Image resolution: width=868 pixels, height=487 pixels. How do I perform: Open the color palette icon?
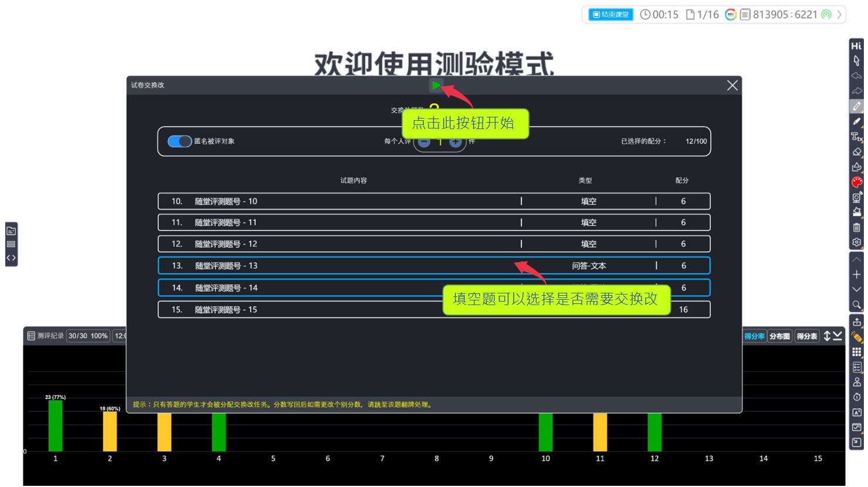click(x=857, y=182)
